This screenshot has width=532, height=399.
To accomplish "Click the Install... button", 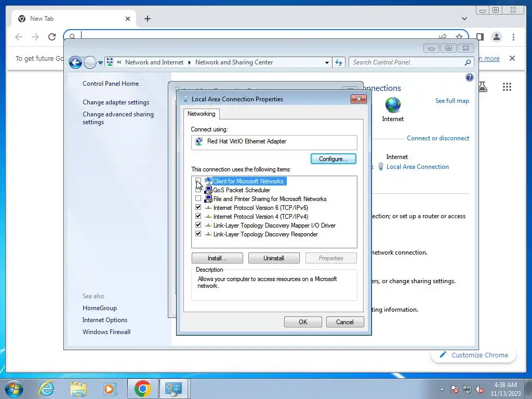I will click(217, 258).
